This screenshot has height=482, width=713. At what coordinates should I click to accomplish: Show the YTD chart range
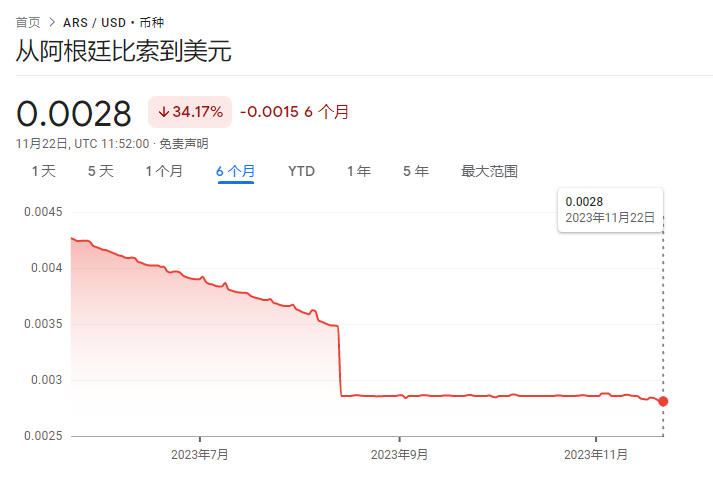coord(301,171)
